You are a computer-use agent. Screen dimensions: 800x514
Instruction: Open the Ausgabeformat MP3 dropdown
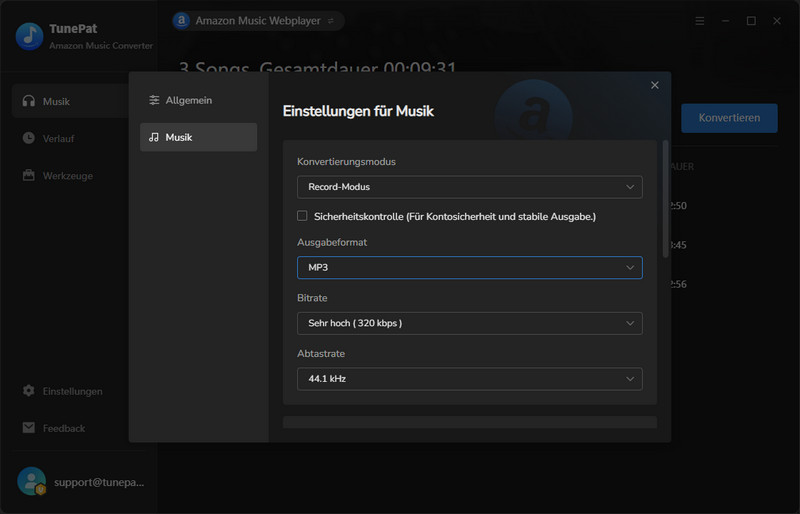click(469, 267)
